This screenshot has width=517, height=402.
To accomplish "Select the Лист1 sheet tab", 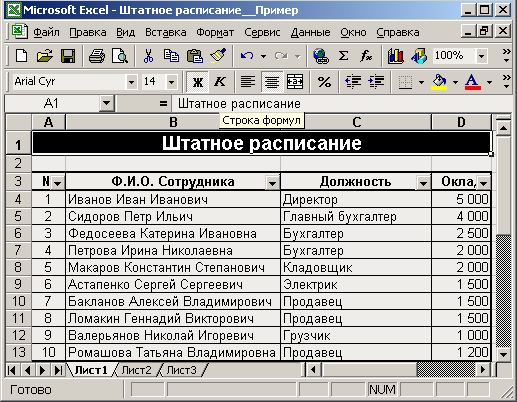I will 91,370.
